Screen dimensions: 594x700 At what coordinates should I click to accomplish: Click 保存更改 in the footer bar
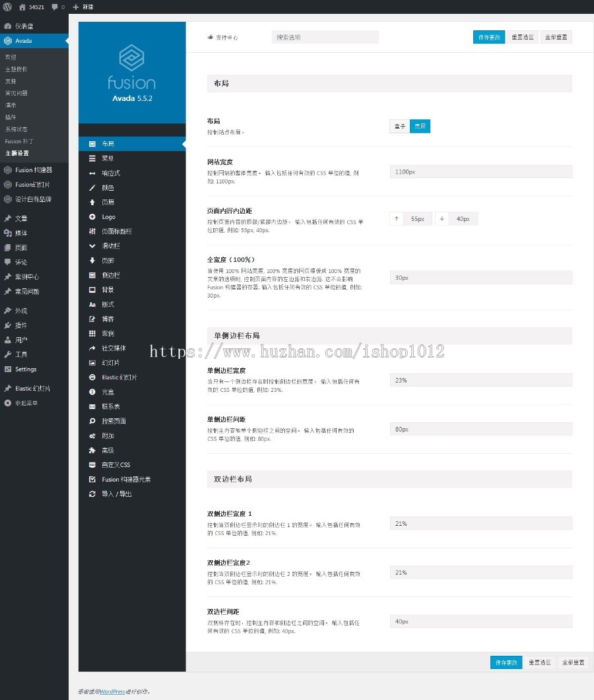point(506,662)
